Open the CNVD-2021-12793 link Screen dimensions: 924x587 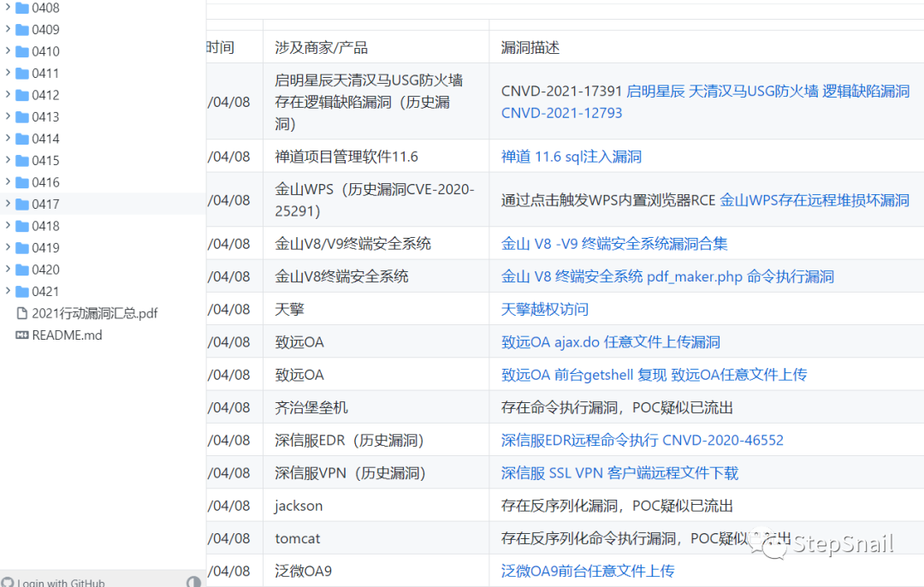pyautogui.click(x=561, y=113)
